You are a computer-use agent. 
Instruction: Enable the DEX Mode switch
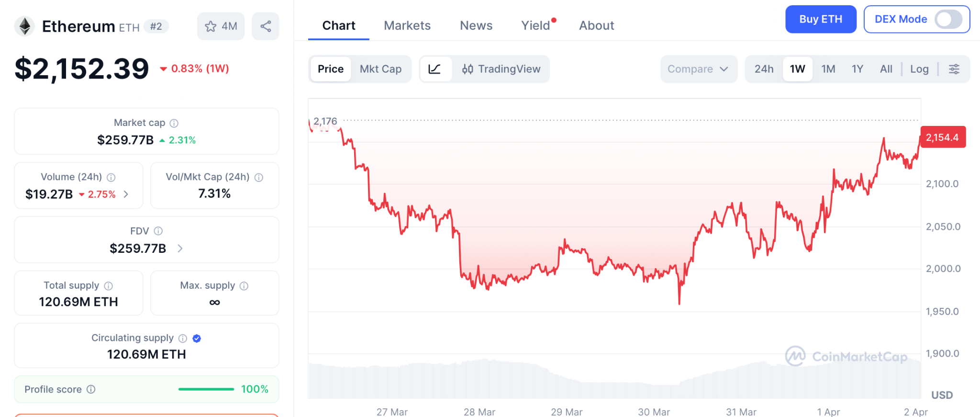point(948,20)
